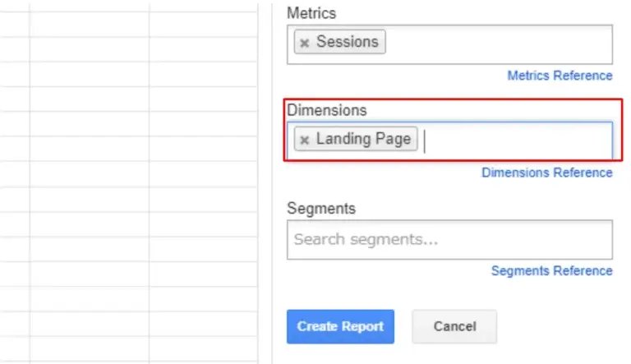
Task: Remove the Sessions metric tag
Action: (x=305, y=43)
